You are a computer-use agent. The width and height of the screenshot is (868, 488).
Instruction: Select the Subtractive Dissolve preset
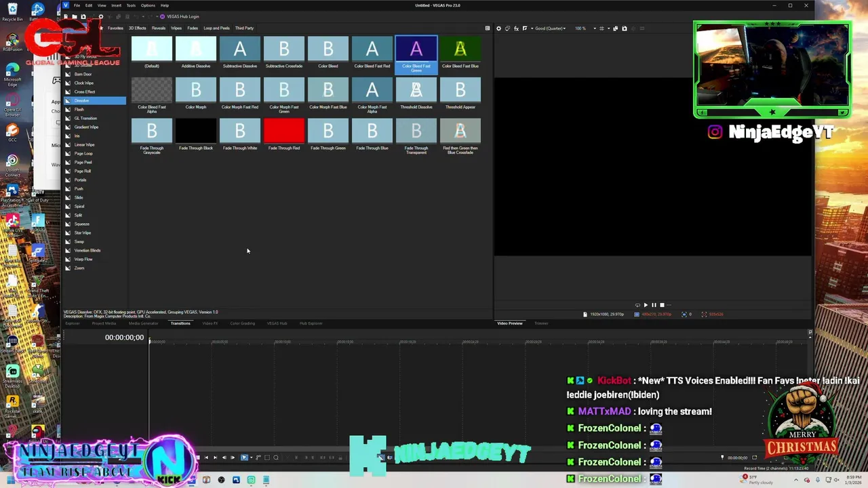pyautogui.click(x=240, y=49)
